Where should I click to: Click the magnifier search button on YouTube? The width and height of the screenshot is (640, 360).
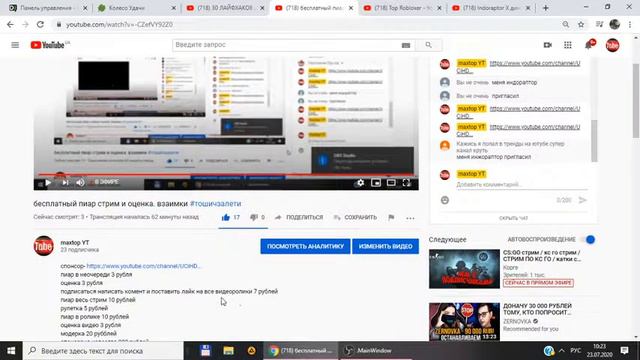point(428,45)
